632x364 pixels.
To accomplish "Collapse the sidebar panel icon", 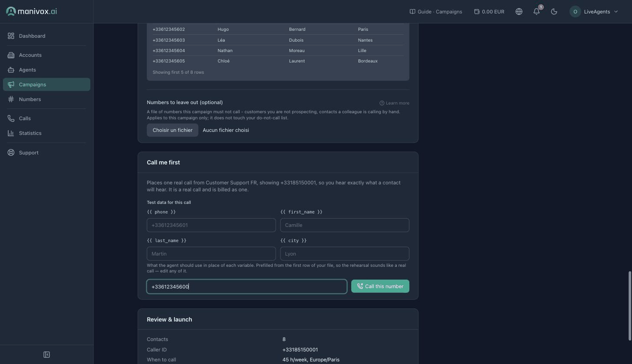I will 46,354.
